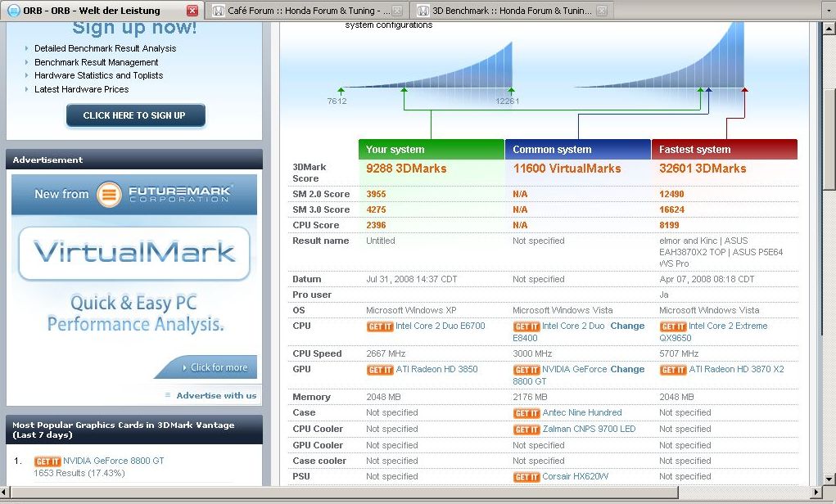This screenshot has width=836, height=504.
Task: Click the SM 3.0 Score value "16624"
Action: coord(671,210)
